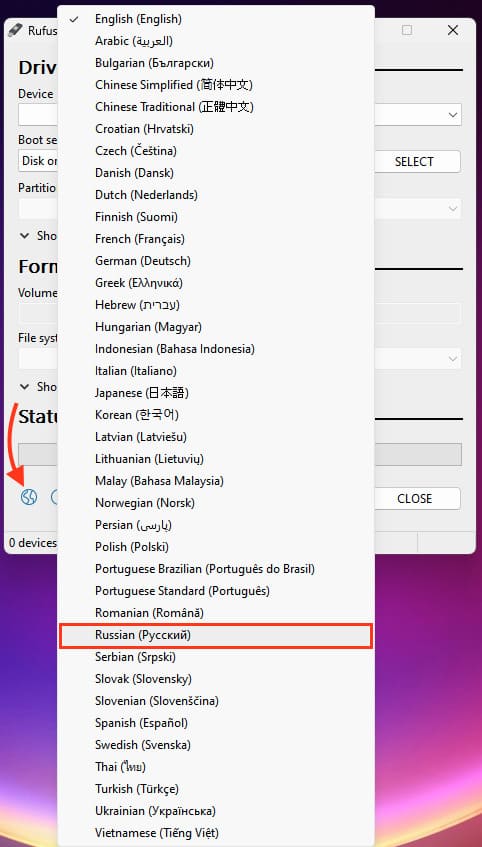The image size is (482, 847).
Task: Click the CLOSE button
Action: click(x=417, y=499)
